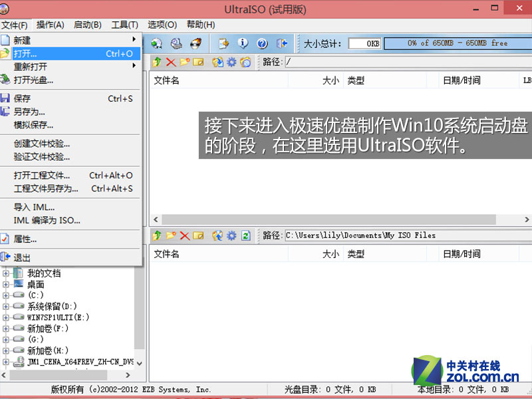Click the make CD/DVD image toolbar icon
This screenshot has height=399, width=532.
click(x=176, y=43)
